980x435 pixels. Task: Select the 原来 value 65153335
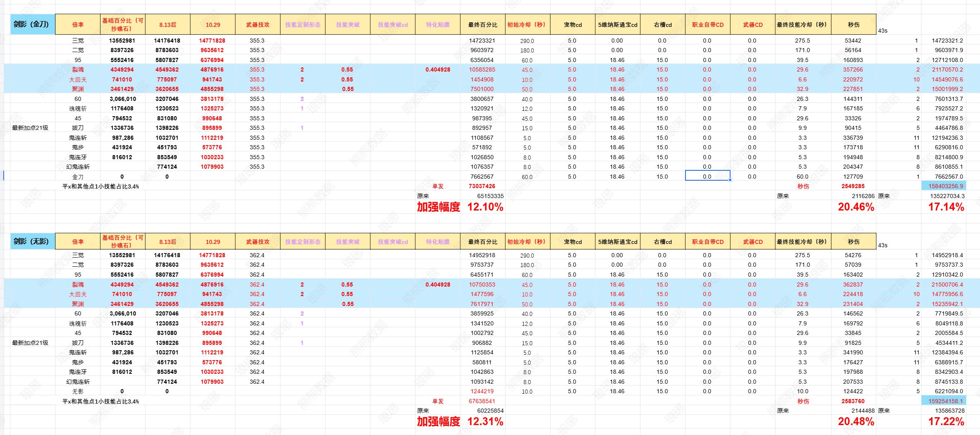pos(490,196)
